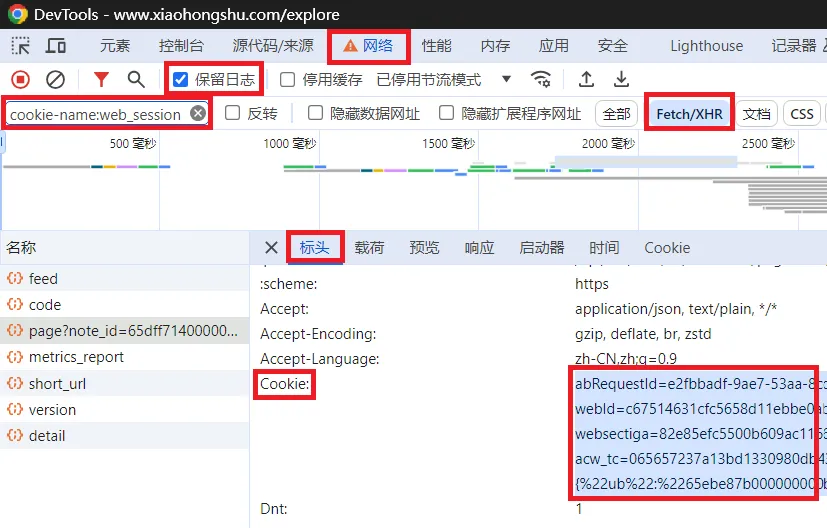The width and height of the screenshot is (827, 528).
Task: Select CSS resource type filter
Action: pyautogui.click(x=802, y=114)
